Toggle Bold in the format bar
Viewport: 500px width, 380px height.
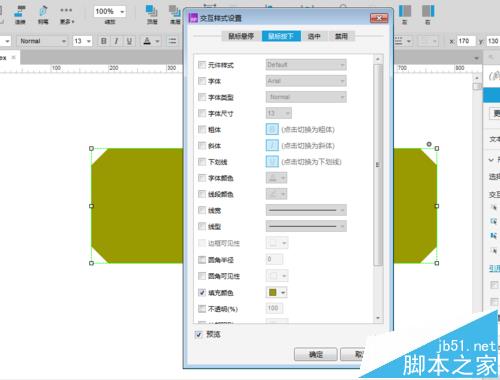pyautogui.click(x=104, y=41)
